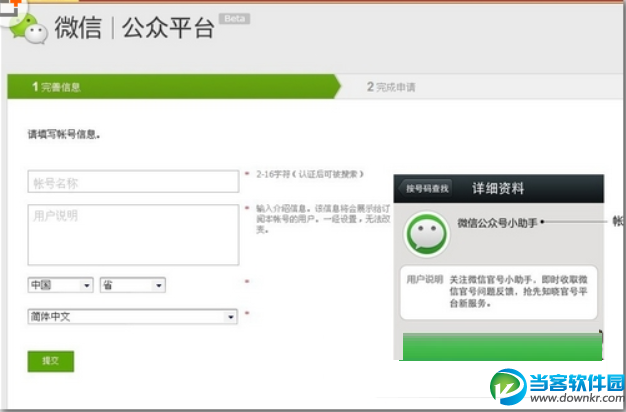
Task: Click the 按号码查找 back button
Action: pyautogui.click(x=426, y=188)
